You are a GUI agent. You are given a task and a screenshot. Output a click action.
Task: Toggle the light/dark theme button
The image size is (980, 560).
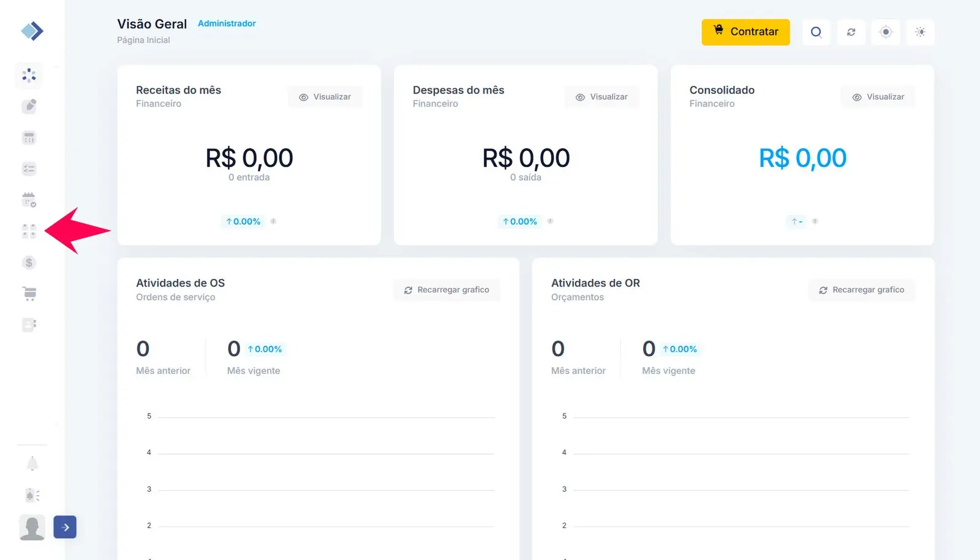pyautogui.click(x=920, y=32)
